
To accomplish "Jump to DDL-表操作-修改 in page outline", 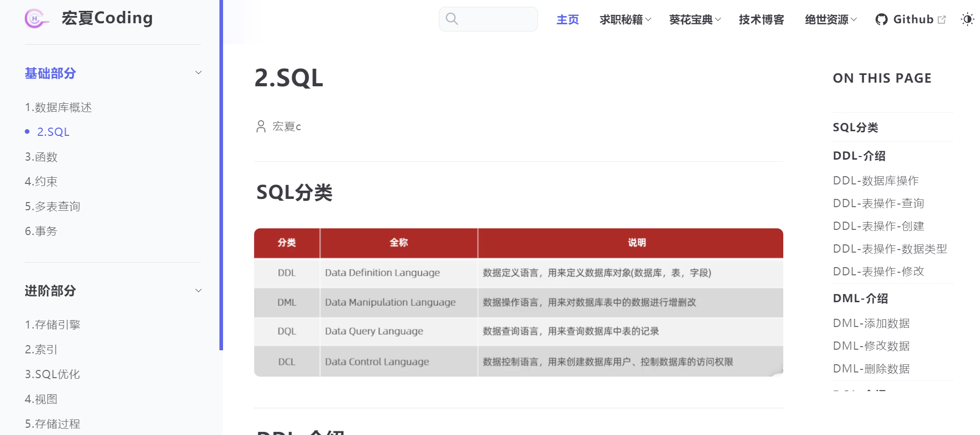I will (878, 272).
